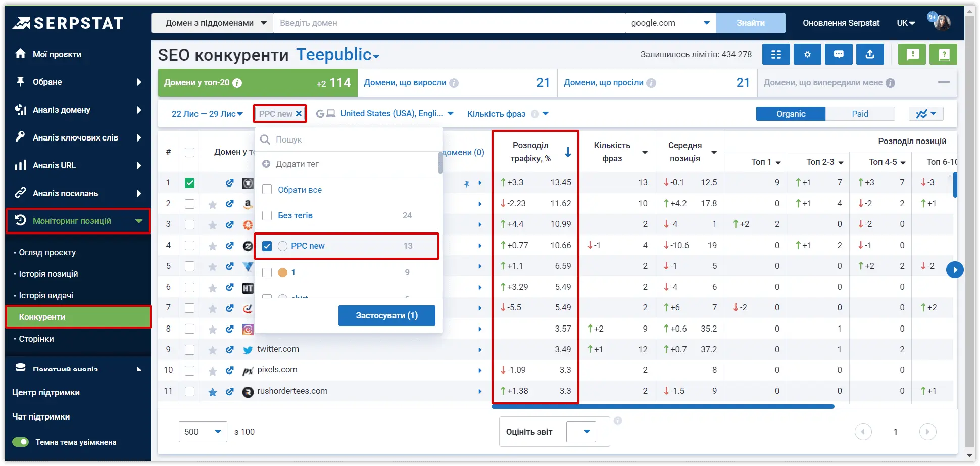Open the United States region dropdown
The width and height of the screenshot is (980, 466).
397,114
